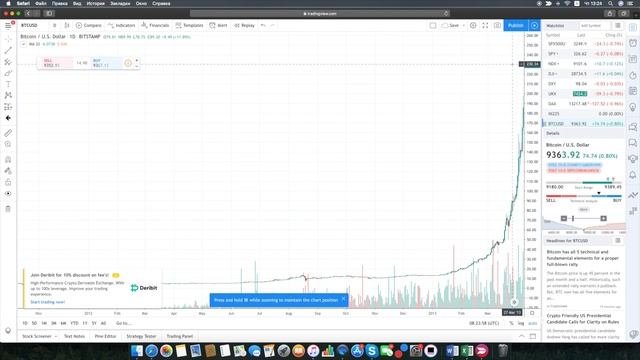The image size is (640, 360).
Task: Open chart settings gear icon
Action: 473,25
